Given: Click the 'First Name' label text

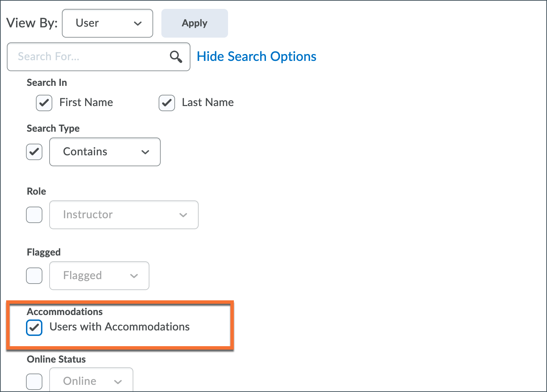Looking at the screenshot, I should (x=86, y=102).
